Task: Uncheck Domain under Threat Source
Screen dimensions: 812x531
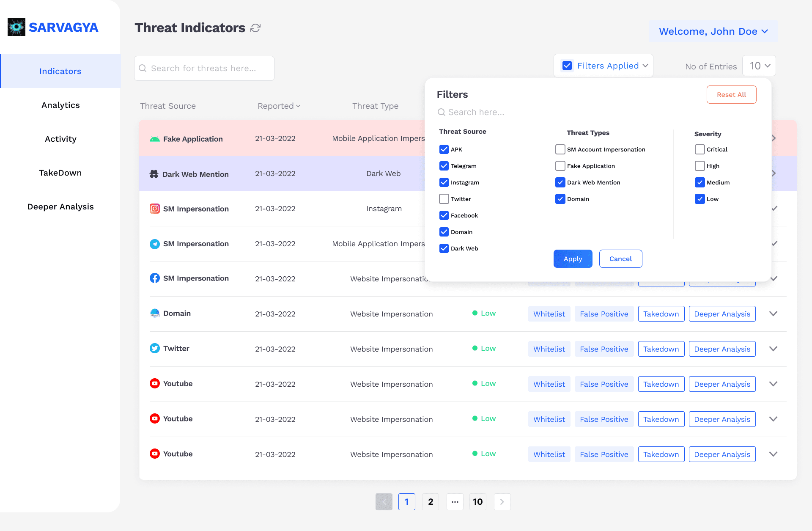Action: pos(444,232)
